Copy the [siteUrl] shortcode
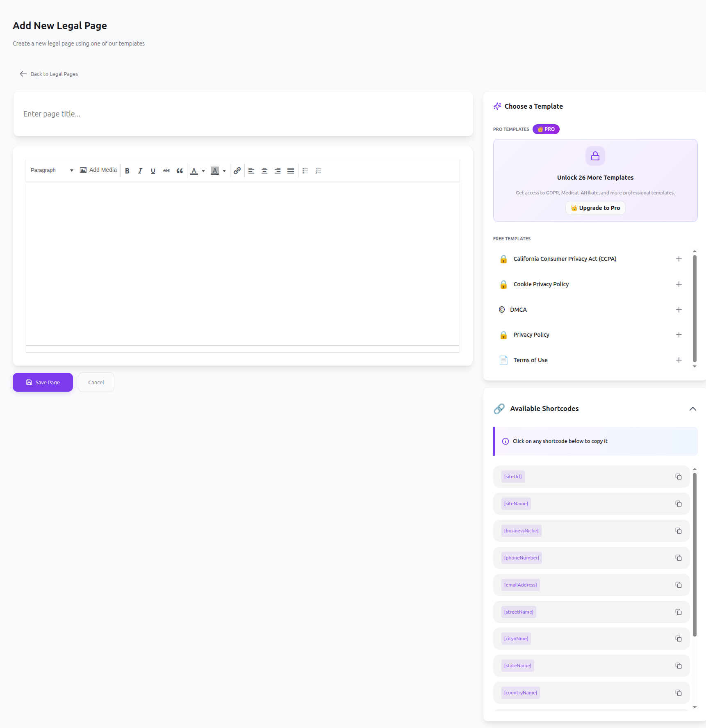706x728 pixels. 679,477
